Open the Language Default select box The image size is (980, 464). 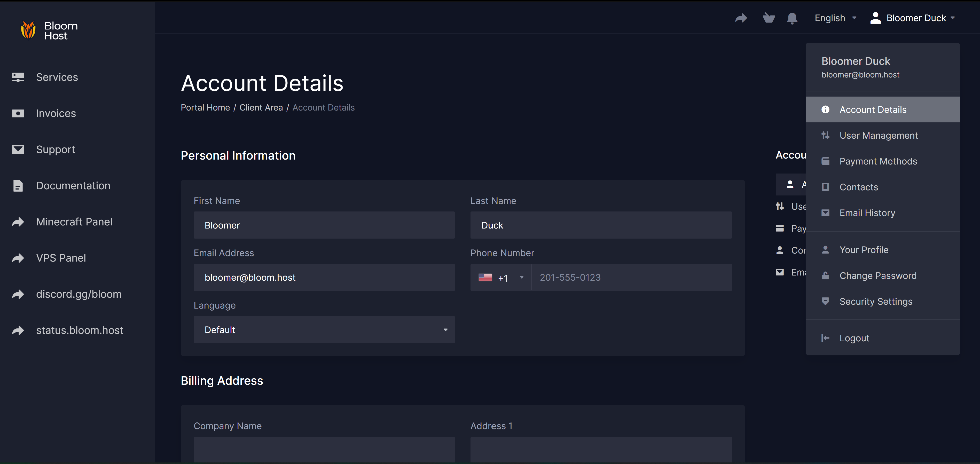point(324,330)
